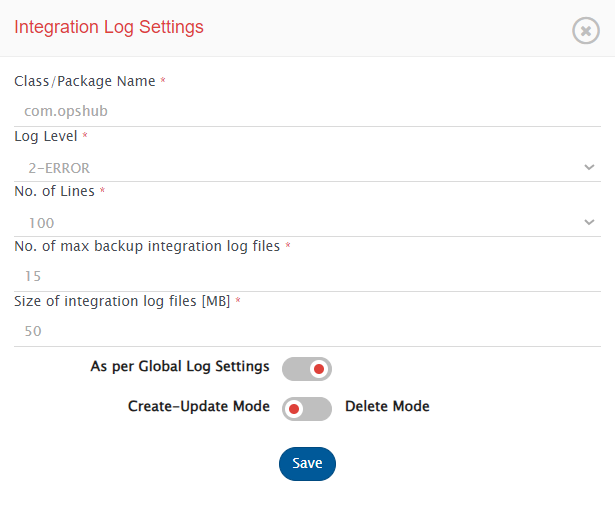
Task: Click the Delete Mode label
Action: (x=387, y=407)
